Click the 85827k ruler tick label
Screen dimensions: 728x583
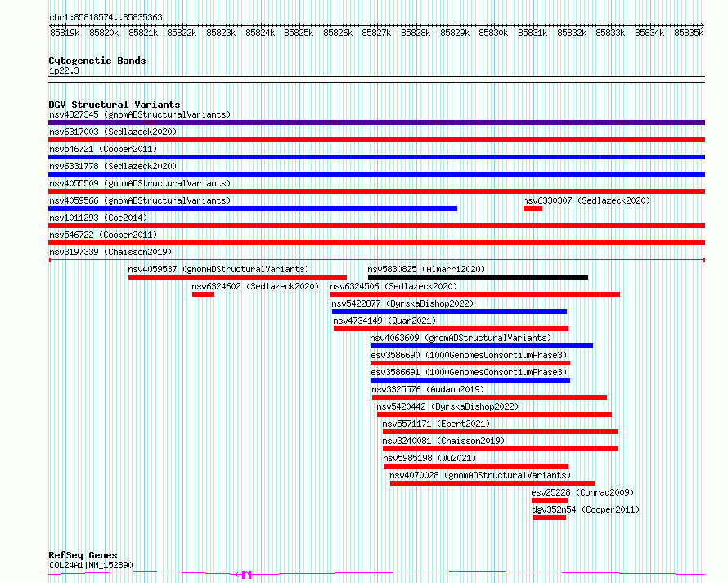[x=376, y=33]
